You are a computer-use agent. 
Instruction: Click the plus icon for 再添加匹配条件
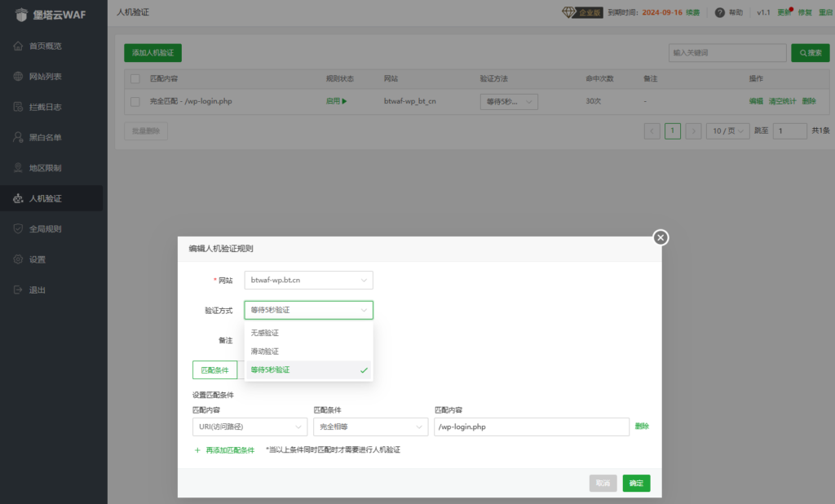[x=197, y=450]
